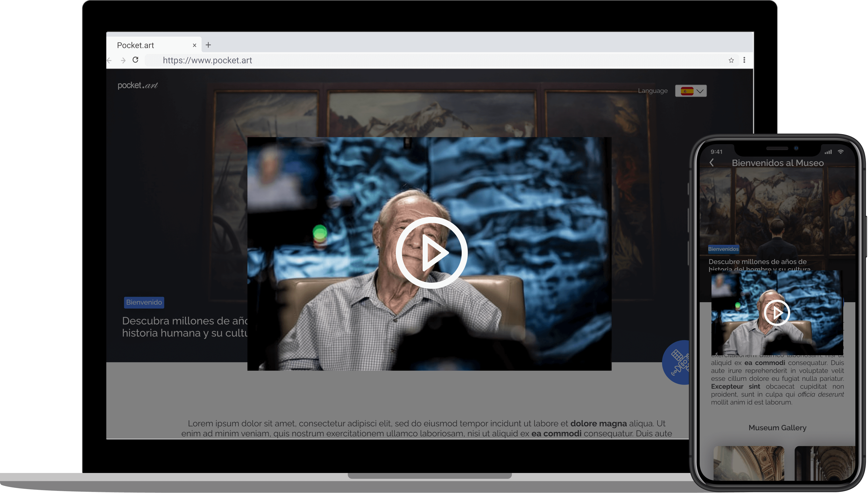
Task: Click the phone's Wi-Fi status icon
Action: 840,152
